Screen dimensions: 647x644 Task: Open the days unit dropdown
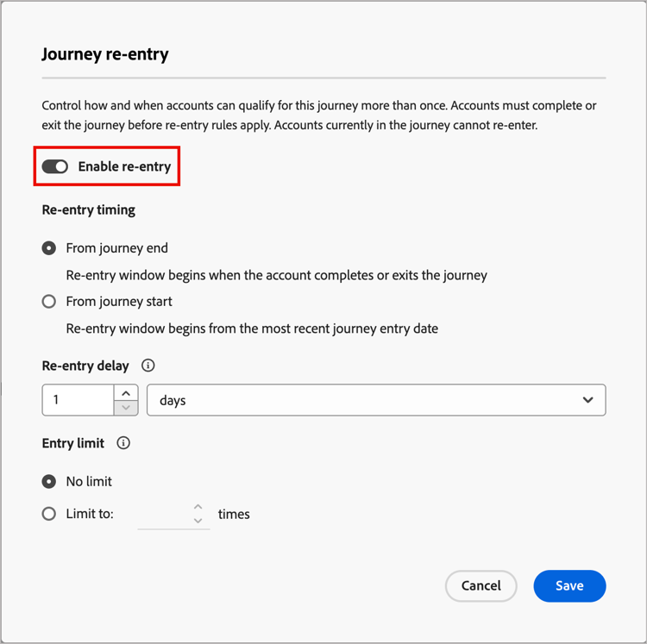pos(376,400)
